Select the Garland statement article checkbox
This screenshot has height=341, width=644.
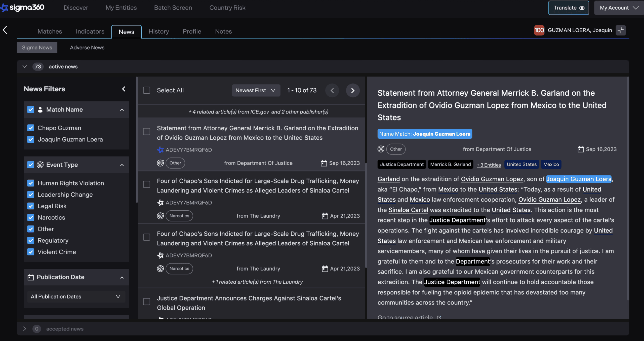(147, 132)
